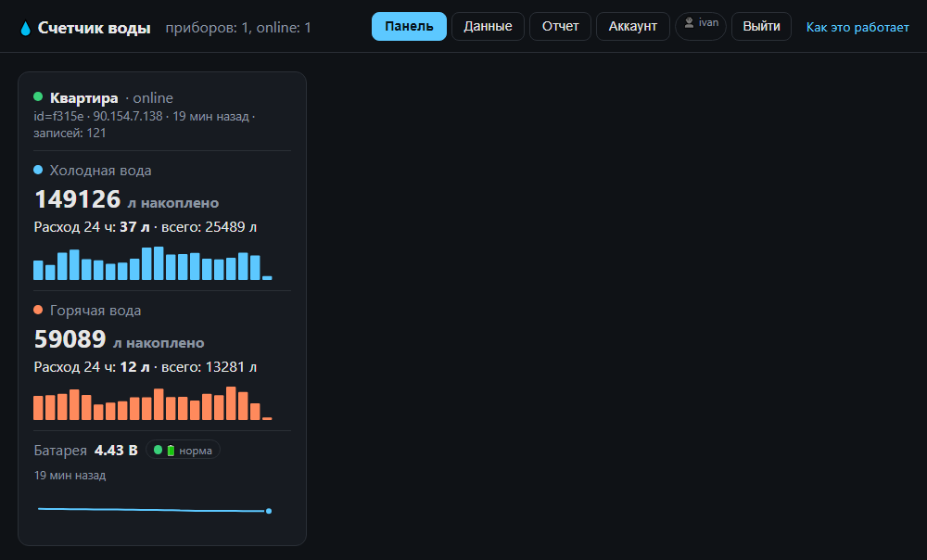This screenshot has height=560, width=927.
Task: Open the Панель tab
Action: tap(409, 27)
